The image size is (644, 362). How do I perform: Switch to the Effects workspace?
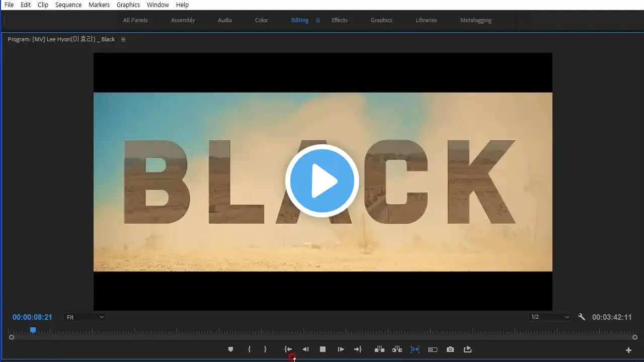340,20
